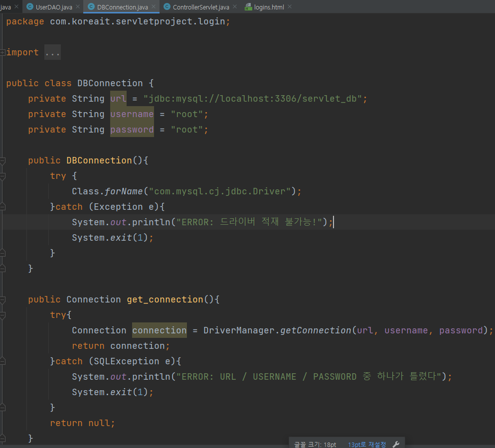Click the class icon on ControllerServlet.java tab
The image size is (495, 448).
[x=167, y=6]
